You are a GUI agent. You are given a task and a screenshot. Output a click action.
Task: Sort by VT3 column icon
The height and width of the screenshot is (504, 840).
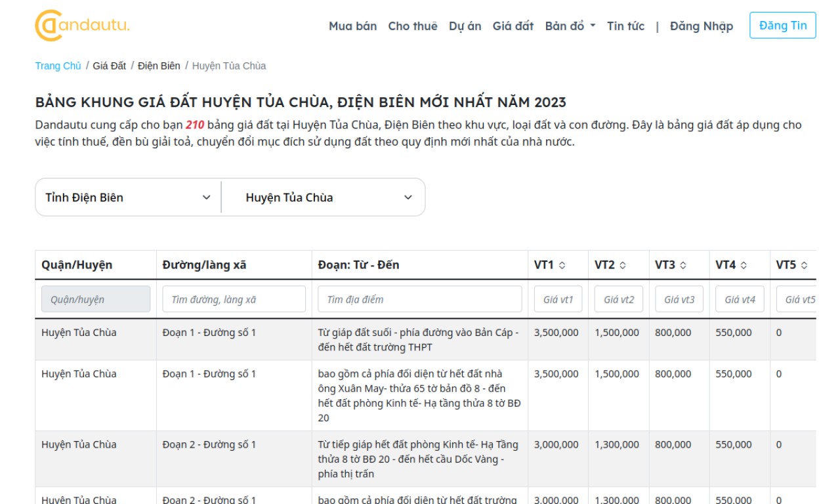(683, 265)
